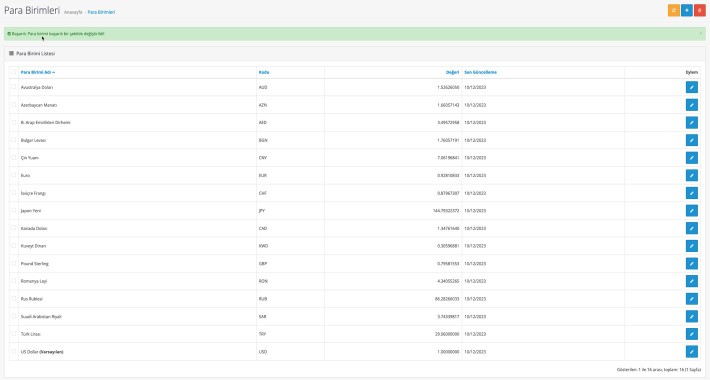Click the 144.79 value for Japon Yeni
This screenshot has width=710, height=380.
(x=446, y=211)
